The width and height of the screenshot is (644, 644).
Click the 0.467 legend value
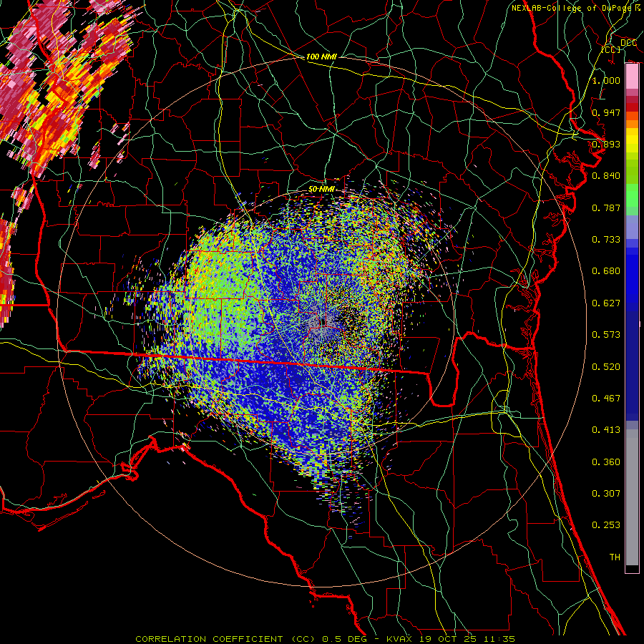pos(606,399)
